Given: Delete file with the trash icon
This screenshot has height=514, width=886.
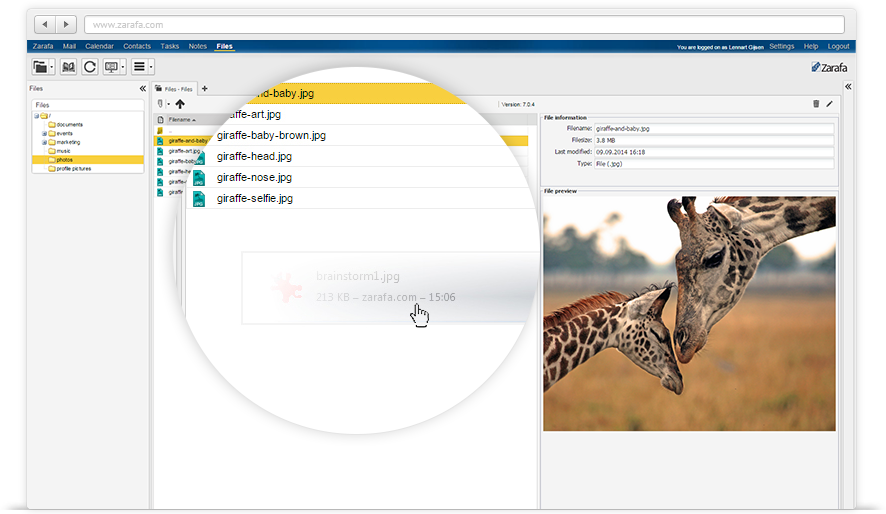Looking at the screenshot, I should (x=816, y=104).
